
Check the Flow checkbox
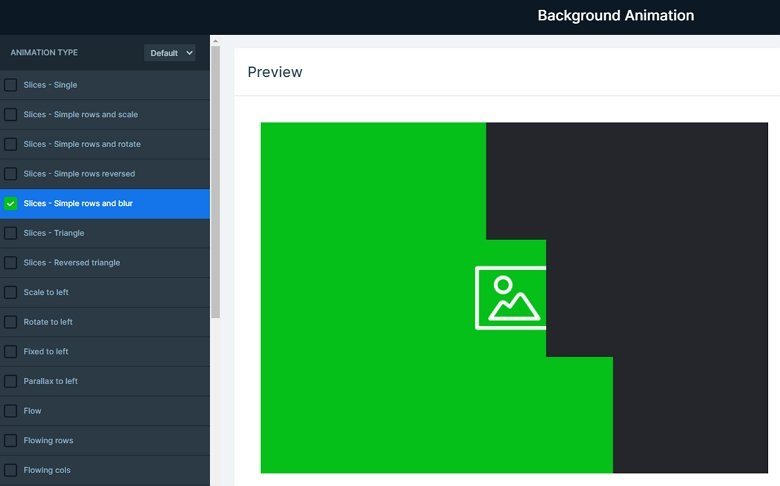(10, 410)
